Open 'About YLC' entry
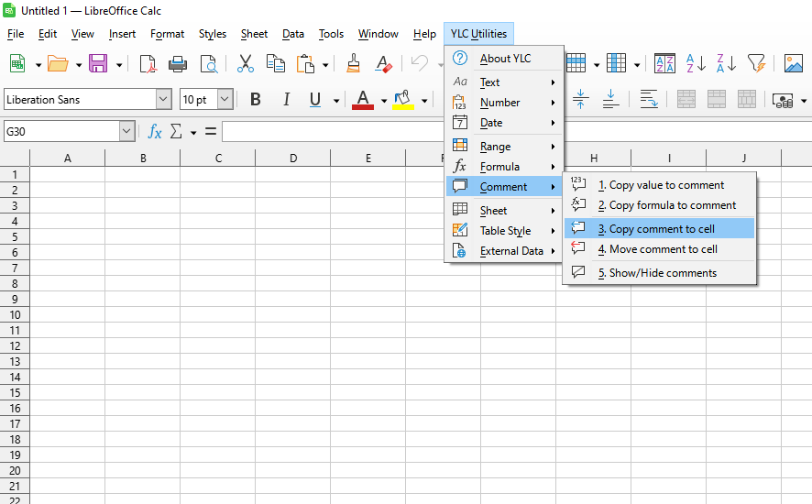 tap(505, 59)
